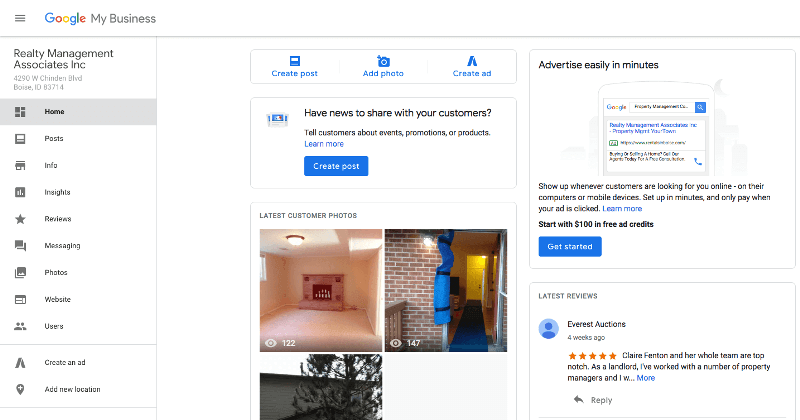
Task: Click the Insights bar chart icon
Action: click(x=20, y=192)
